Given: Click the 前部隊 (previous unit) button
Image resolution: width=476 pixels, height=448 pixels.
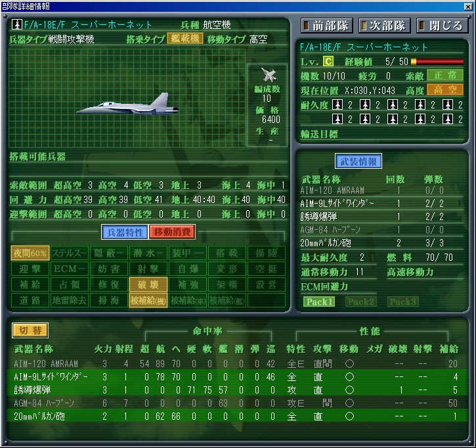Looking at the screenshot, I should 327,26.
